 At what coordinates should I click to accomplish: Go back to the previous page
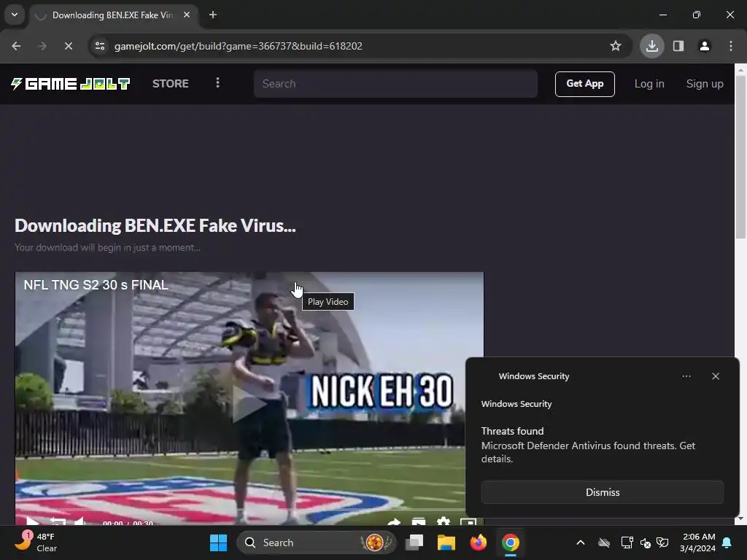tap(16, 46)
